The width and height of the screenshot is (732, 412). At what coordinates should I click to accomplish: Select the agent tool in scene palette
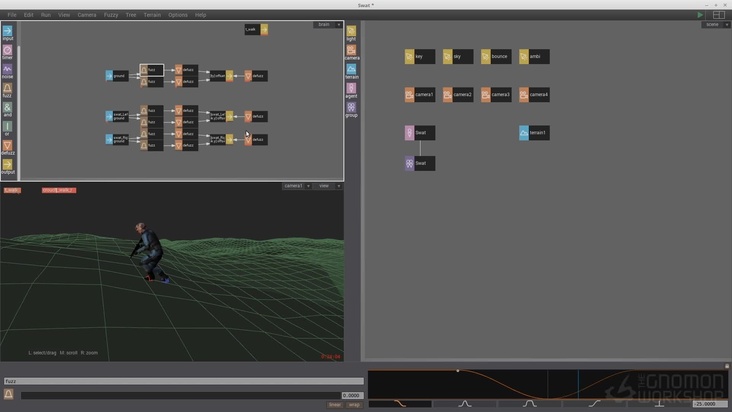click(x=351, y=89)
